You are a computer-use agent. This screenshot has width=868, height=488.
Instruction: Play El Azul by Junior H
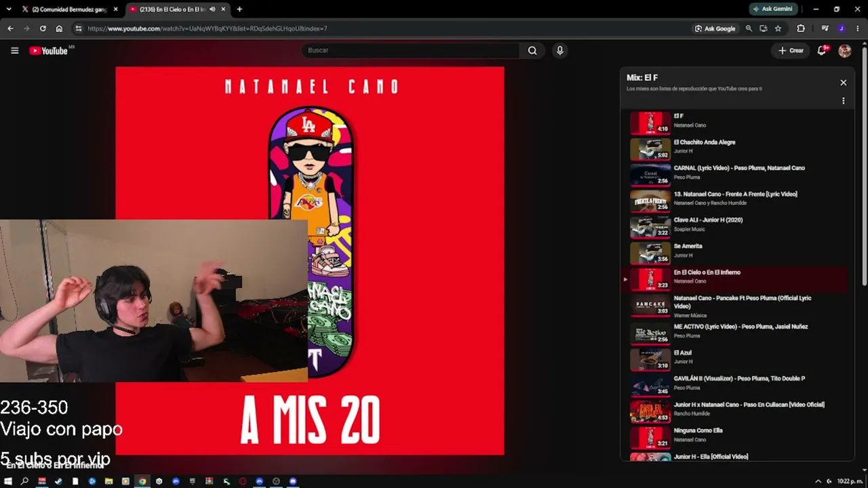tap(737, 359)
